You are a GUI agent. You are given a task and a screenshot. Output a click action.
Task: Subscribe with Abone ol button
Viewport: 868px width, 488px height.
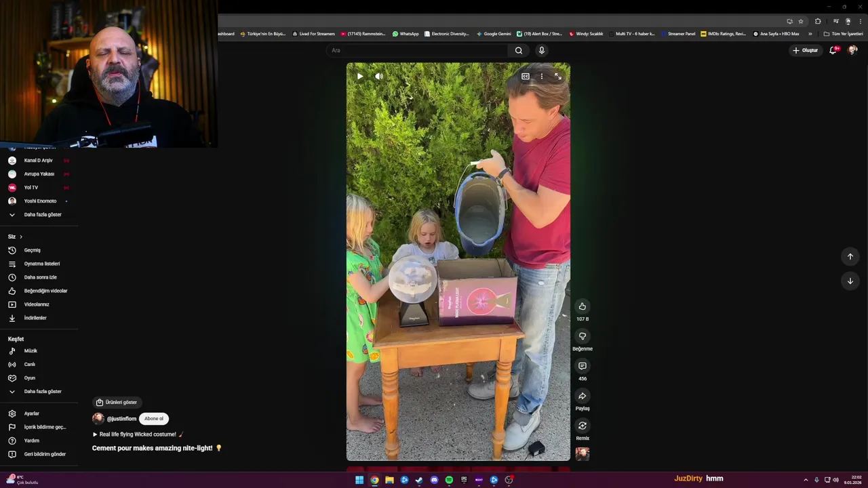click(154, 419)
